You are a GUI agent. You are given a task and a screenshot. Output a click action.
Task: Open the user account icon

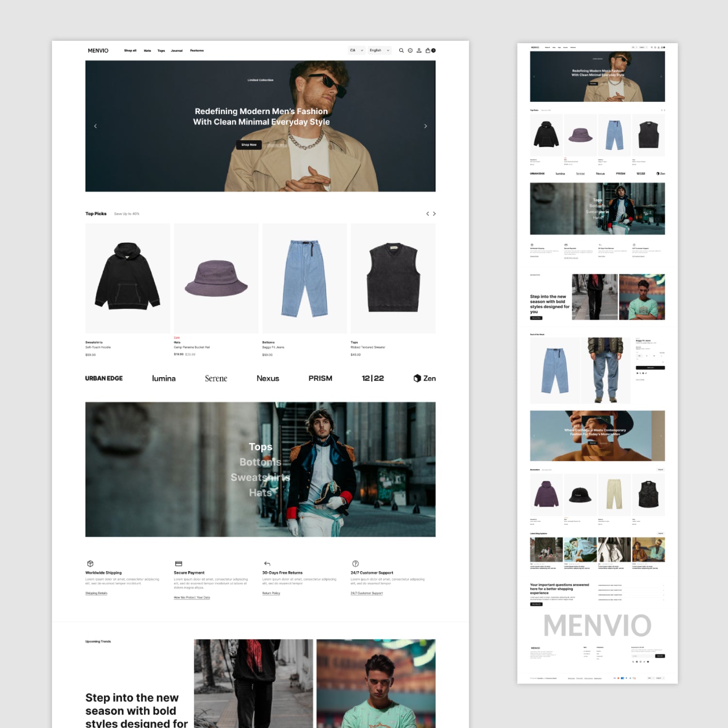pyautogui.click(x=419, y=50)
